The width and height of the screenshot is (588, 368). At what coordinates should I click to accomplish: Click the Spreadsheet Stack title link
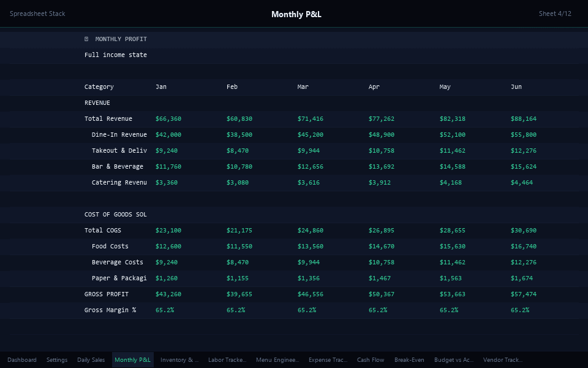[x=37, y=13]
